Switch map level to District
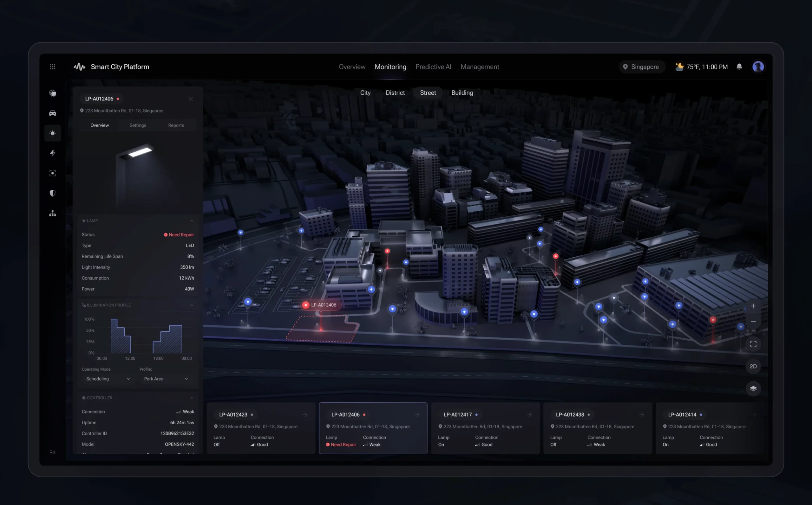The width and height of the screenshot is (812, 505). (x=395, y=93)
